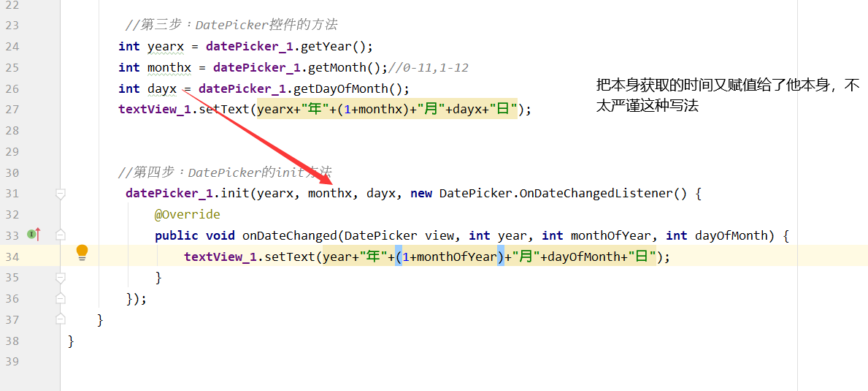Click the "new" keyword on line 31
868x391 pixels.
click(421, 193)
